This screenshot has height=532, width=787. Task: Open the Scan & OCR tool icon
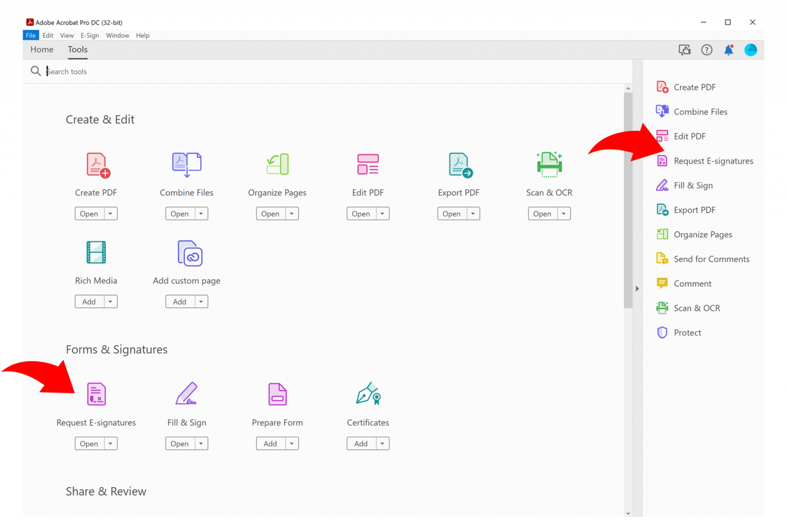click(x=549, y=164)
